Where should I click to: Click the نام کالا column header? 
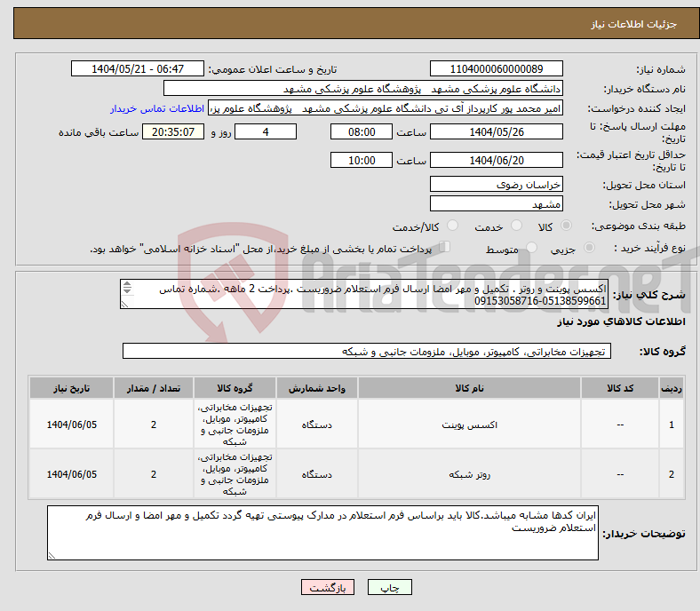point(468,389)
